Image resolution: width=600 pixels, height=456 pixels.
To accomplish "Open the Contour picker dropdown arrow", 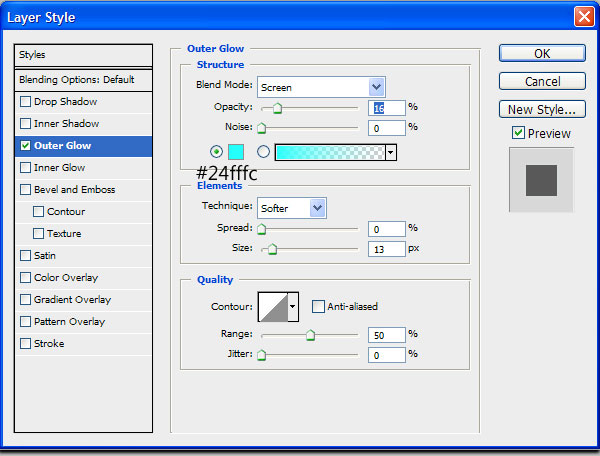I will tap(293, 307).
